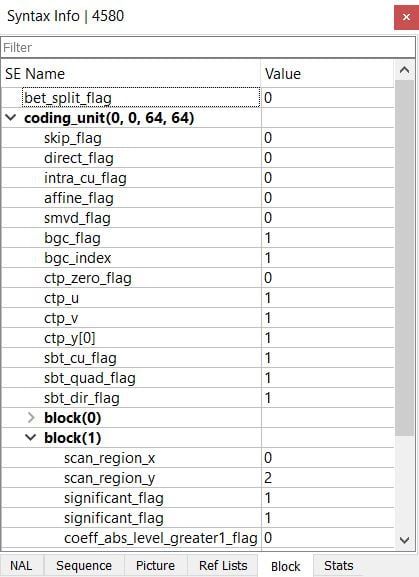
Task: Click the Value column header
Action: [327, 74]
